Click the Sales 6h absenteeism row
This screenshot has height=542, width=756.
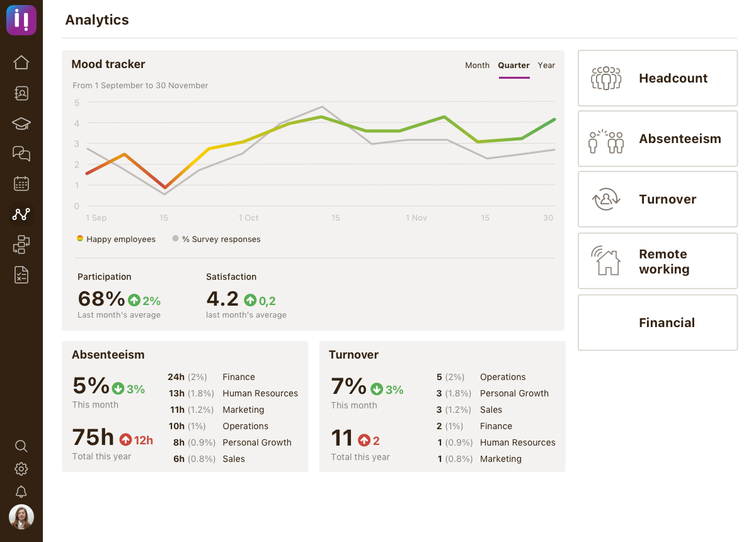click(233, 459)
